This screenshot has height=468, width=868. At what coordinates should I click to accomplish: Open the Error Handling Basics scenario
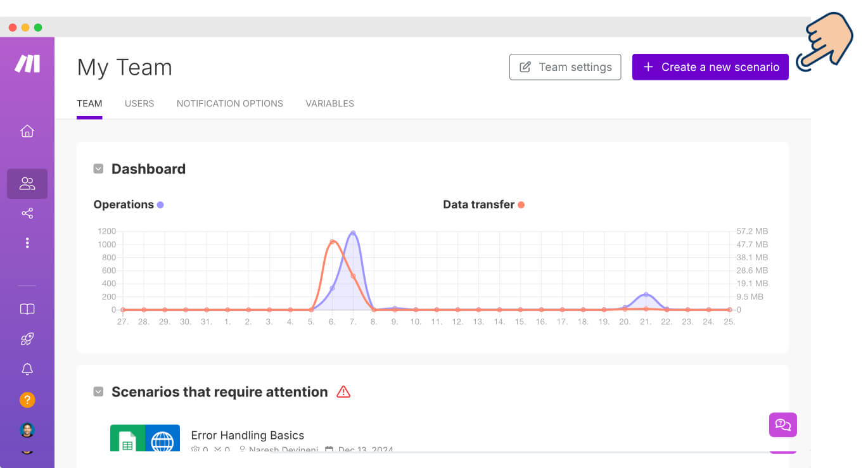[248, 435]
